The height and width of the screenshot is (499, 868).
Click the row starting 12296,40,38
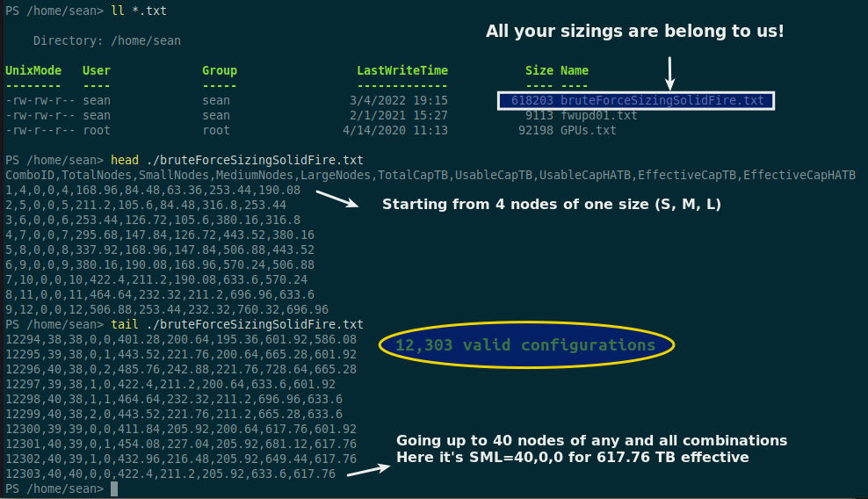pyautogui.click(x=181, y=369)
